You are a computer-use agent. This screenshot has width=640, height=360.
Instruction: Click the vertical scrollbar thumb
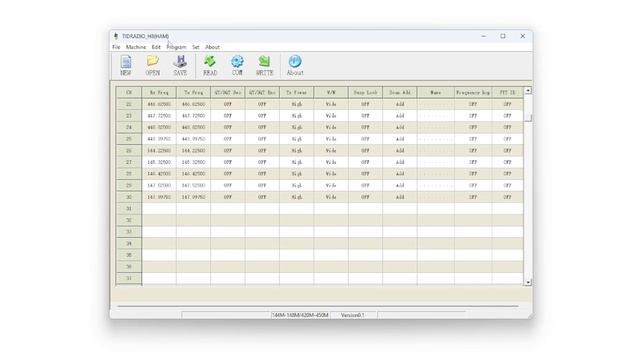click(x=528, y=118)
